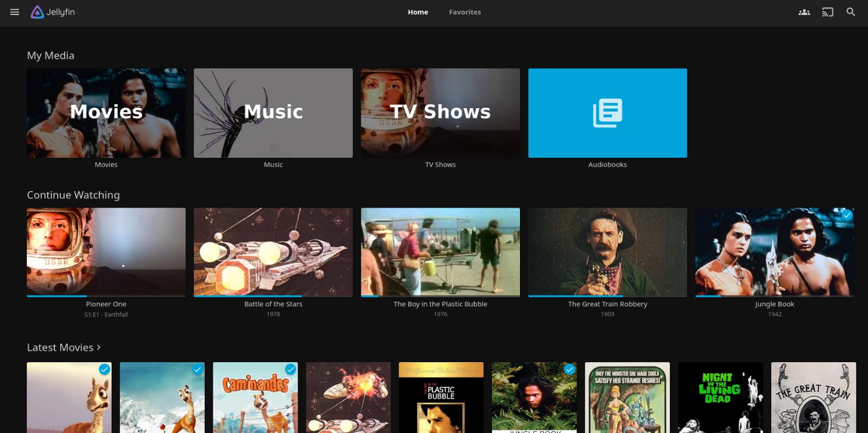The width and height of the screenshot is (868, 433).
Task: Click the Continue Watching heading
Action: pyautogui.click(x=74, y=195)
